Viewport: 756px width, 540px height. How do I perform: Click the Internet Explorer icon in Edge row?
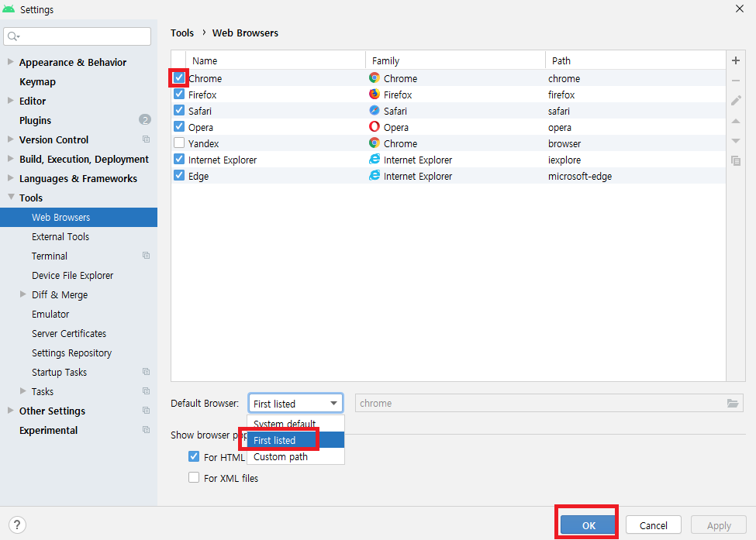tap(375, 175)
